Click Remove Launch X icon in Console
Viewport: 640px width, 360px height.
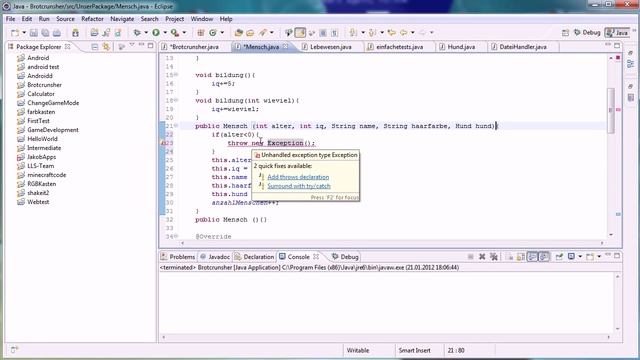pyautogui.click(x=482, y=257)
